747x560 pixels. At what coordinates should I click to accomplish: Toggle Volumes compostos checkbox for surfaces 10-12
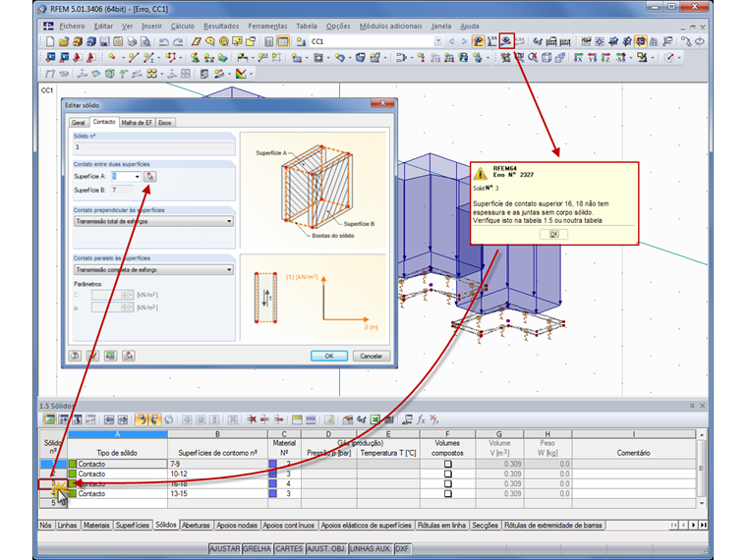pyautogui.click(x=448, y=474)
